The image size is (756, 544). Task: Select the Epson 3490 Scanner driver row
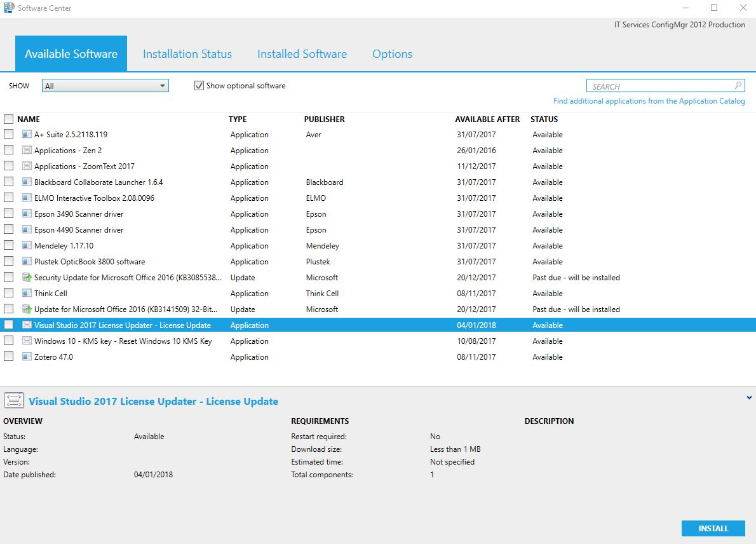tap(378, 214)
